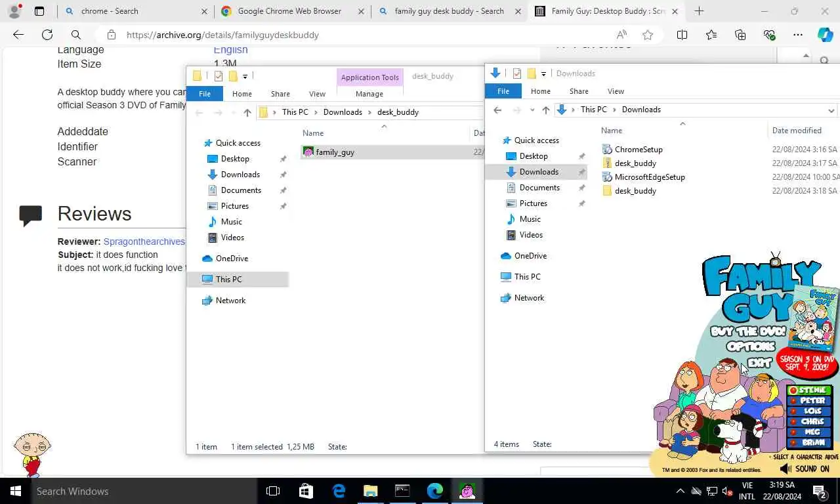Click the search magnifier icon beside the address bar

coord(76,35)
